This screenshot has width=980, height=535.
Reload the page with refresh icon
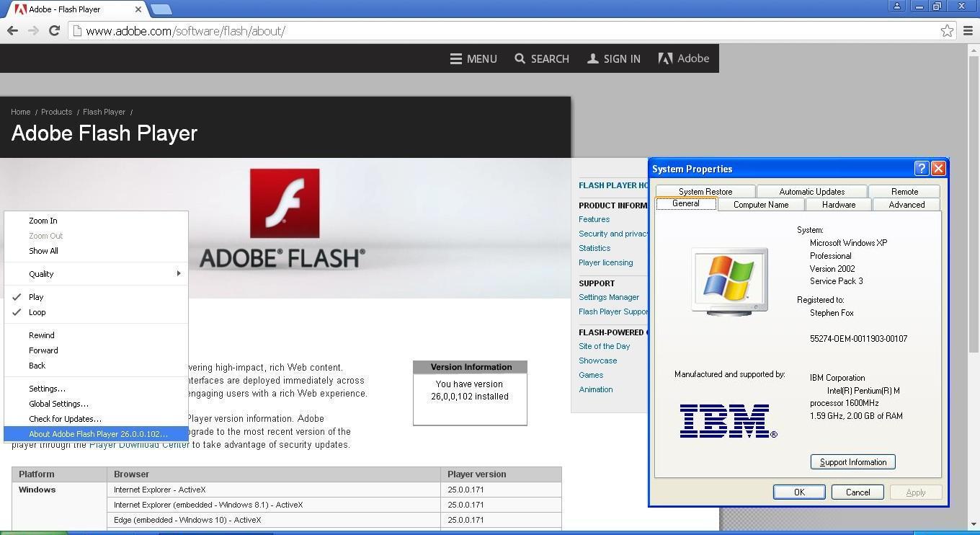point(54,30)
